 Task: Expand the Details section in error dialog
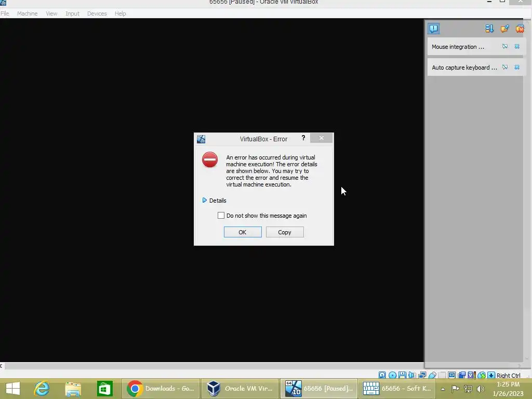point(214,201)
